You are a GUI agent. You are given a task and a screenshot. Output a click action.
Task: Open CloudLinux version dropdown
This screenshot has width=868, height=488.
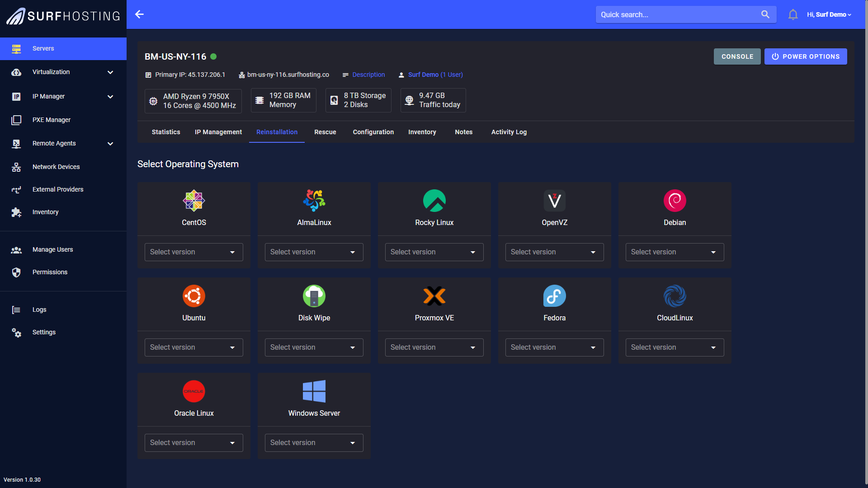point(675,347)
